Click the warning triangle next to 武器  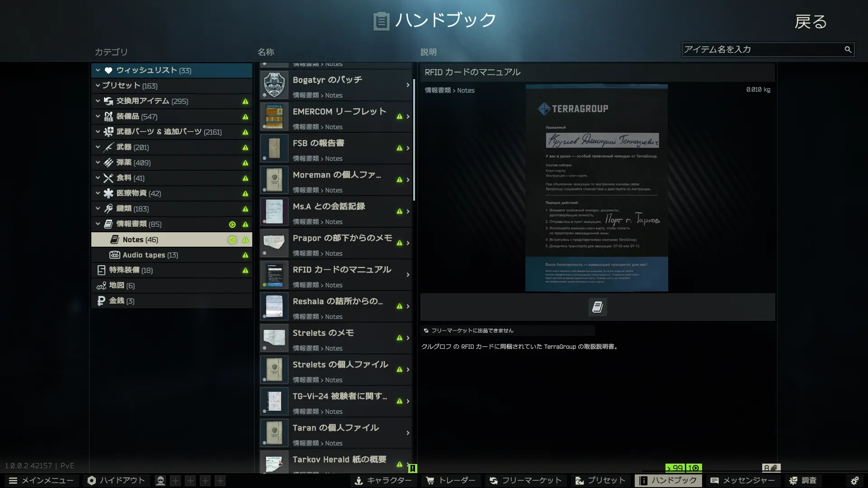pos(245,147)
